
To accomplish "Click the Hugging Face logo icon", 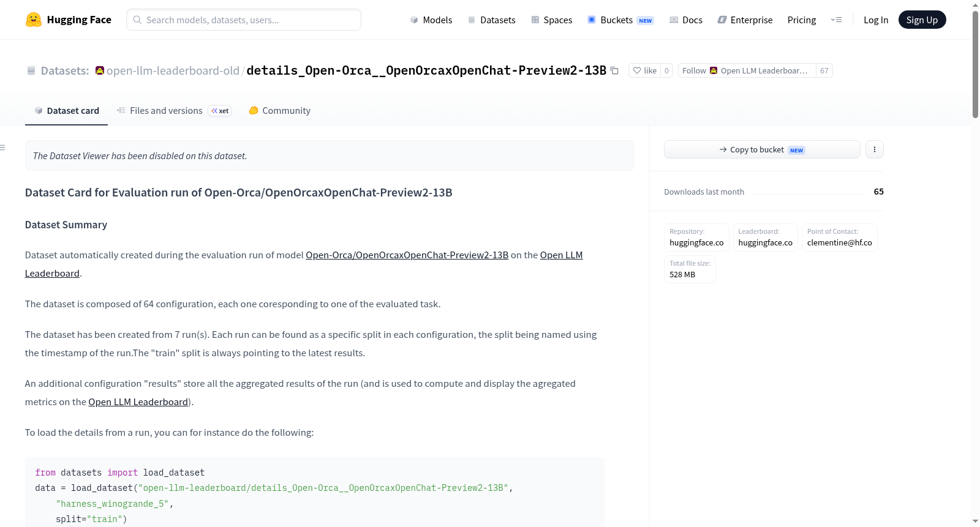I will point(34,20).
